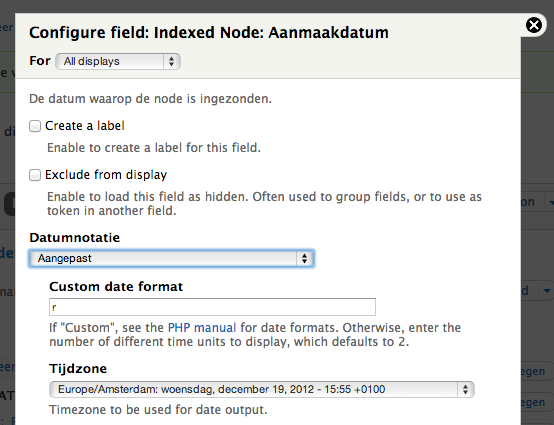Click the dropdown arrow beside the background 'on' button
The height and width of the screenshot is (425, 554).
click(550, 202)
